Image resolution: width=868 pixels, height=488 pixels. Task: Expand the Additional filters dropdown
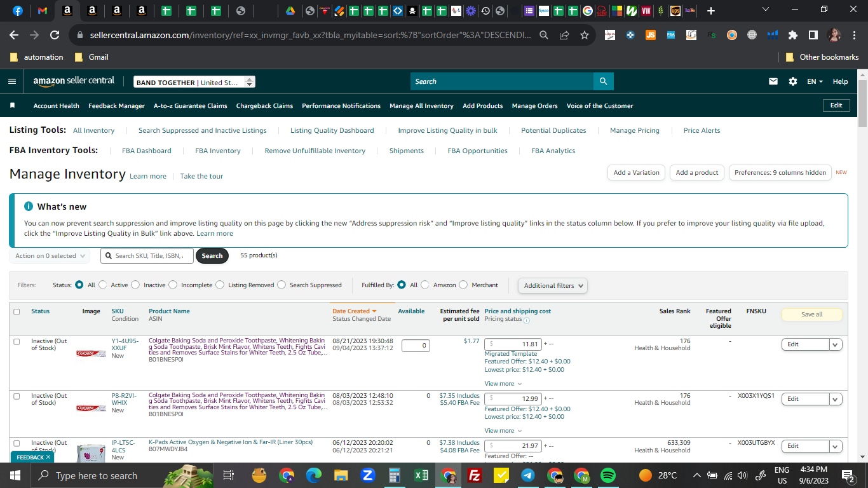(553, 285)
